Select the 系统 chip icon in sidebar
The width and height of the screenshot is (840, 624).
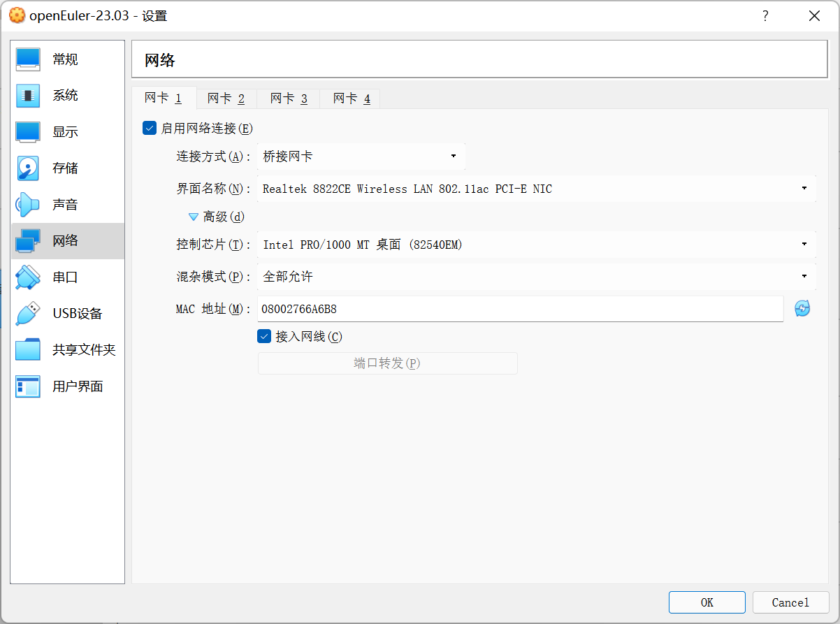point(28,96)
